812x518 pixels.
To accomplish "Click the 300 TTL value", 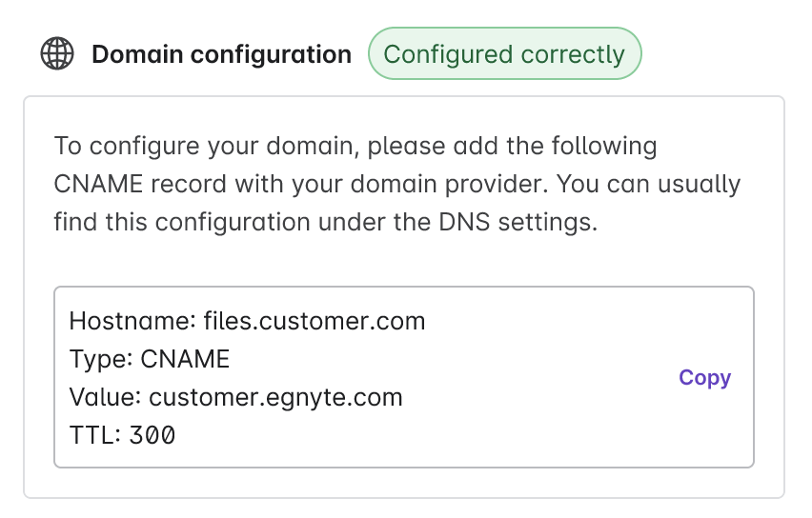I will click(x=152, y=435).
